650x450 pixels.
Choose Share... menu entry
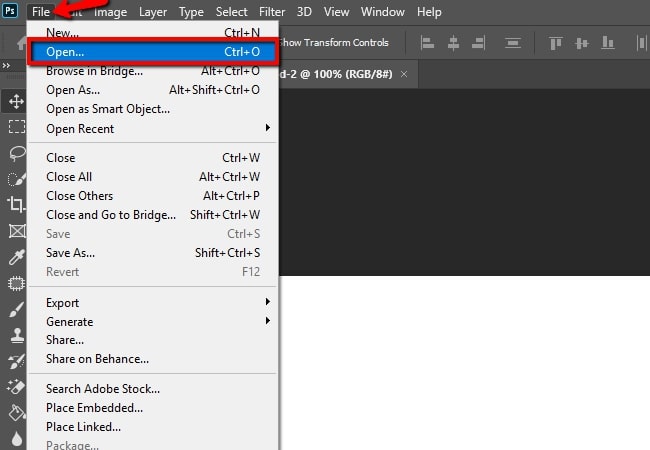(x=153, y=340)
